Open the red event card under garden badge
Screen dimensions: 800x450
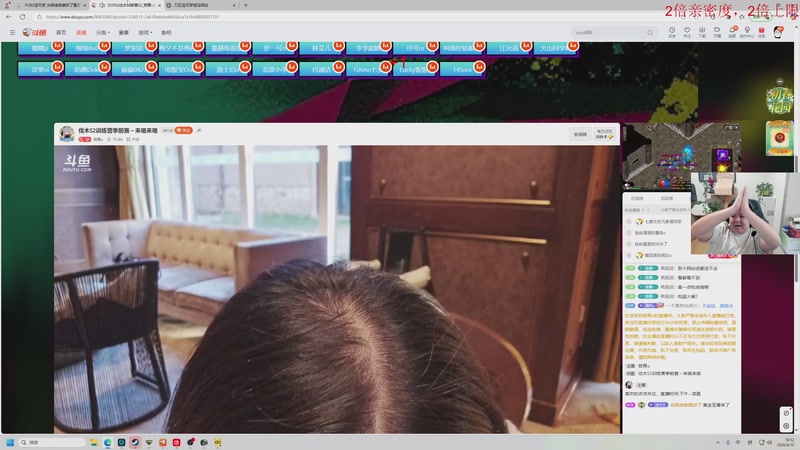(780, 138)
